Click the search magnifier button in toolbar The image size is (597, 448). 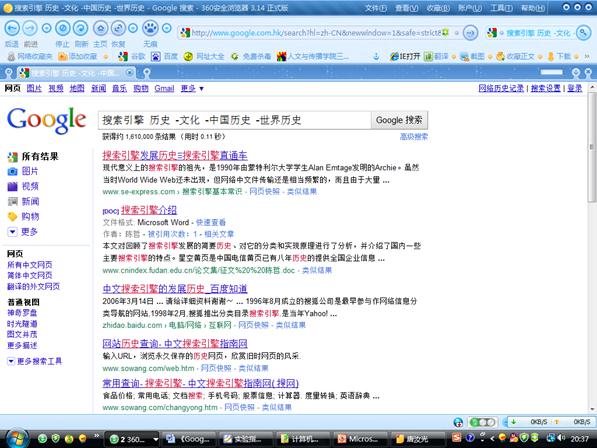[583, 33]
